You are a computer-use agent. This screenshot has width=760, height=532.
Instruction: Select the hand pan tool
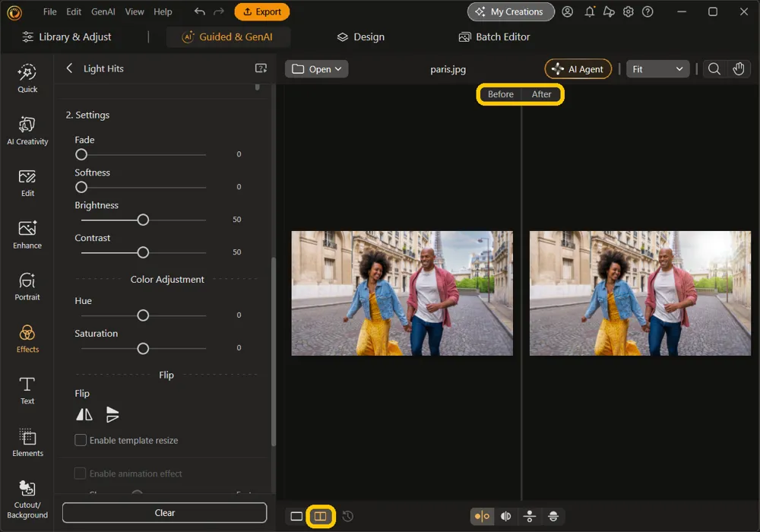[x=738, y=69]
